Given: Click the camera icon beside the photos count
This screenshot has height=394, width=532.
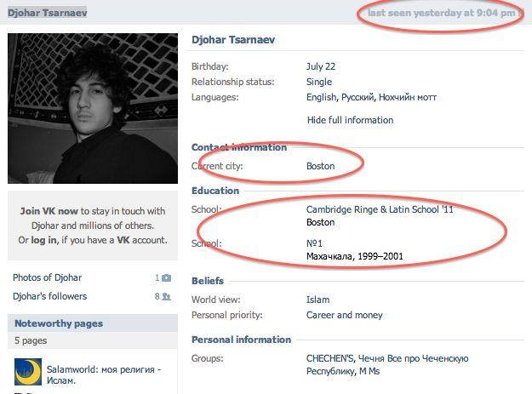Looking at the screenshot, I should click(x=166, y=277).
